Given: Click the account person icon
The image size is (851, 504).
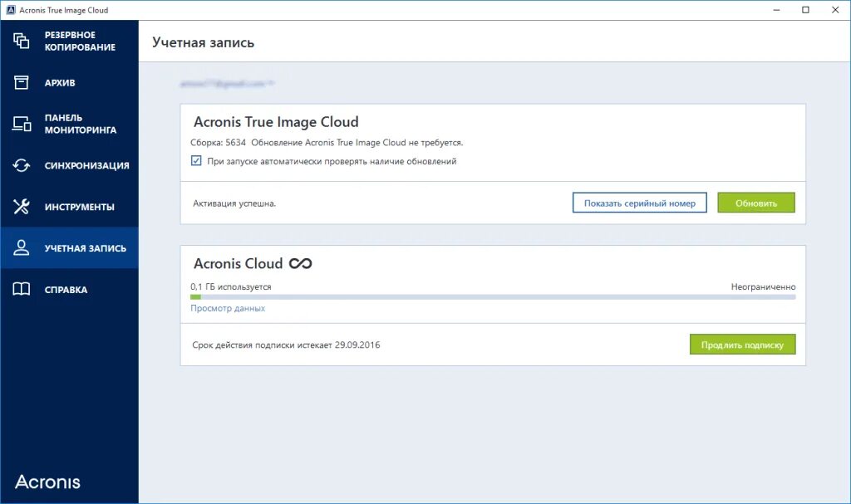Looking at the screenshot, I should click(x=21, y=248).
